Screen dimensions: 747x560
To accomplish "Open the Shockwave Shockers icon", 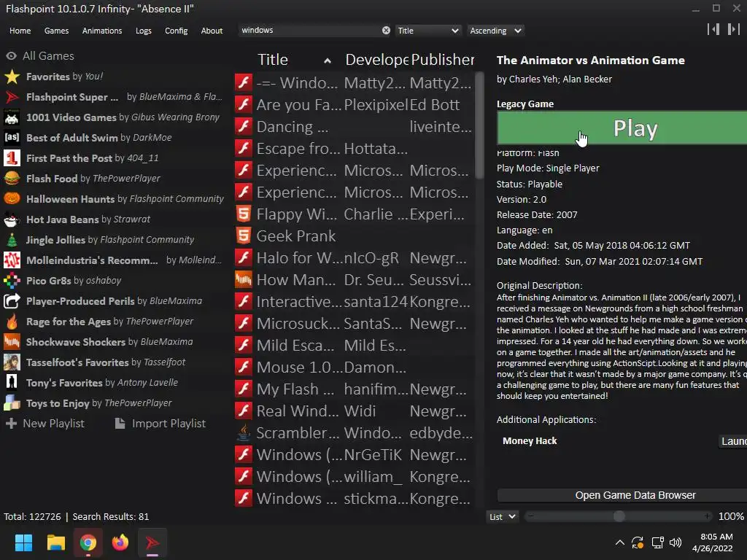I will tap(12, 343).
